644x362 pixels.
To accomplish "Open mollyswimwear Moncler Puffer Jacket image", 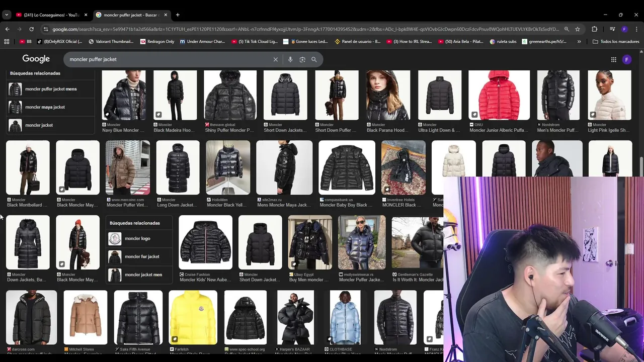I will tap(362, 242).
